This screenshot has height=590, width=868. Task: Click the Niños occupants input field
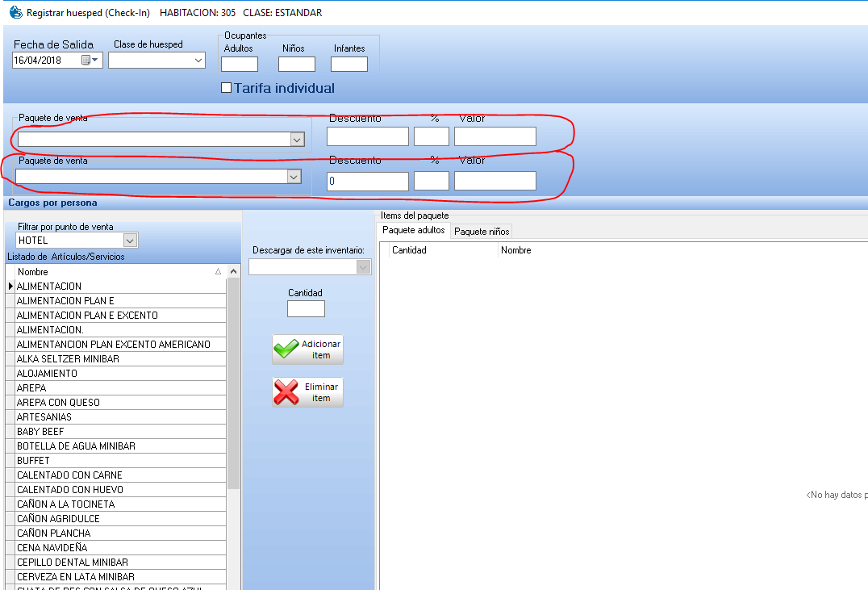[296, 65]
